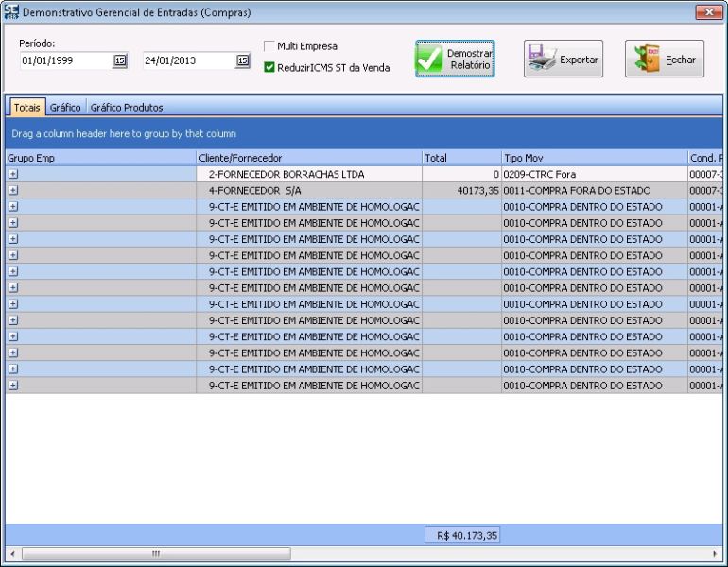Open the Gráfico Produtos tab
The image size is (728, 567).
(x=127, y=108)
